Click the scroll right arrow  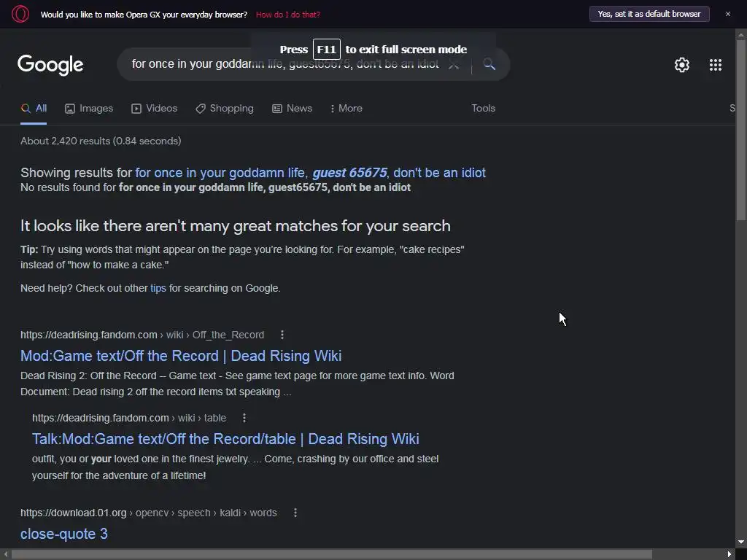(x=729, y=554)
